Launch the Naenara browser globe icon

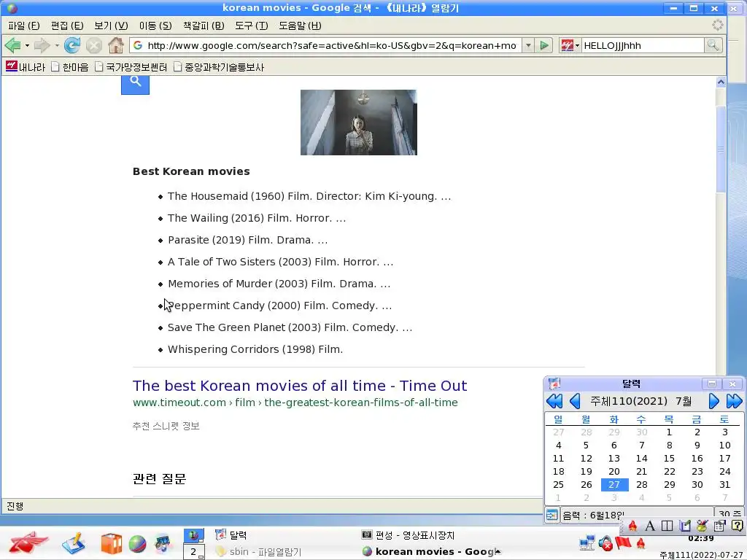(x=138, y=544)
